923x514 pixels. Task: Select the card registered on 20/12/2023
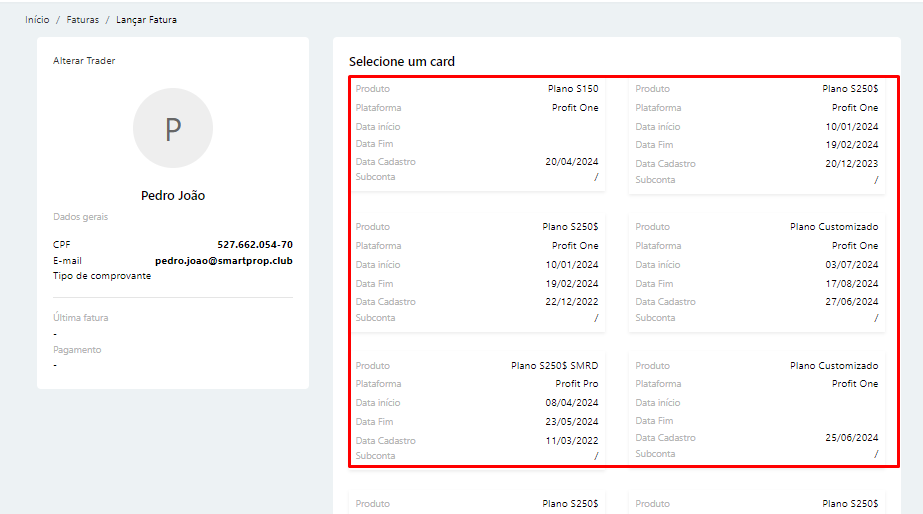point(757,135)
